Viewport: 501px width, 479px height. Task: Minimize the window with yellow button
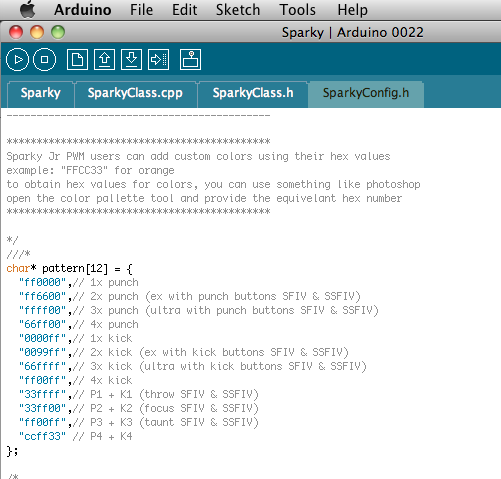coord(37,32)
